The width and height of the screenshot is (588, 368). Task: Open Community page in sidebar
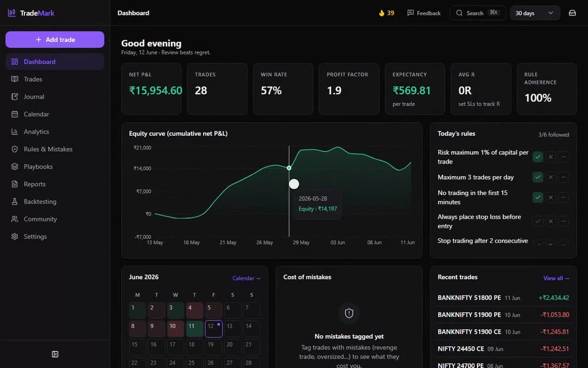(55, 219)
